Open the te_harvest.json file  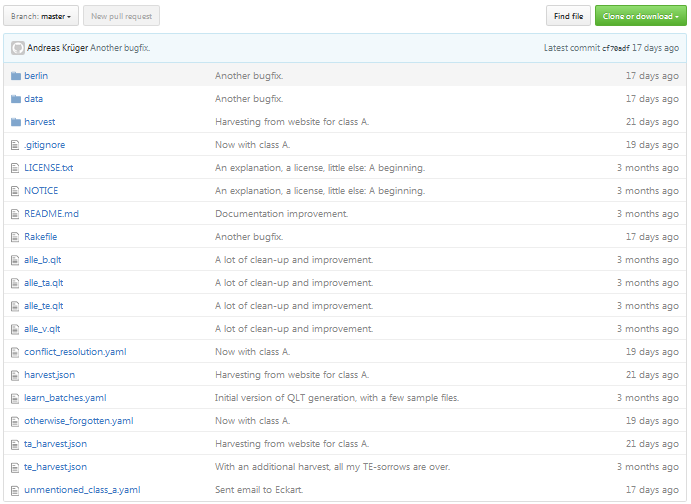click(x=56, y=467)
